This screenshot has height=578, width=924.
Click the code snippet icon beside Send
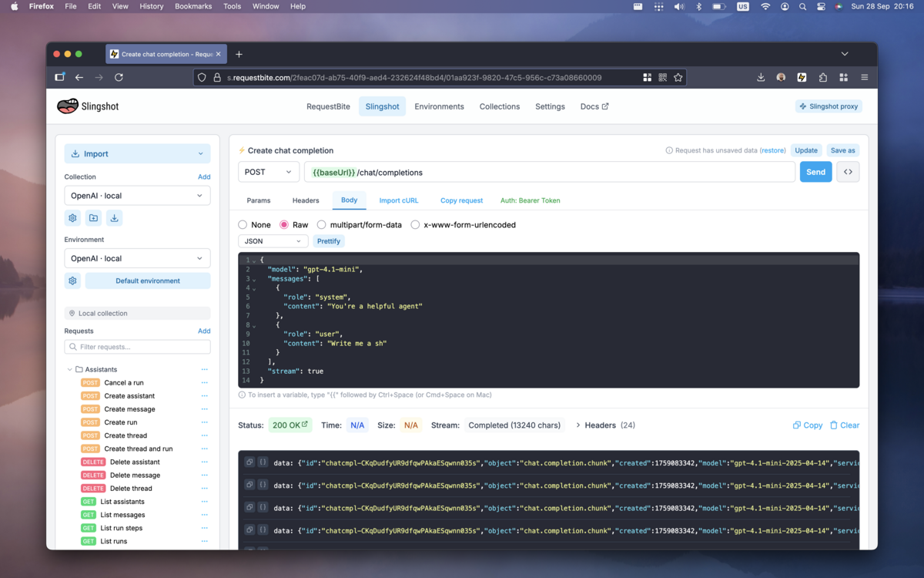point(848,172)
